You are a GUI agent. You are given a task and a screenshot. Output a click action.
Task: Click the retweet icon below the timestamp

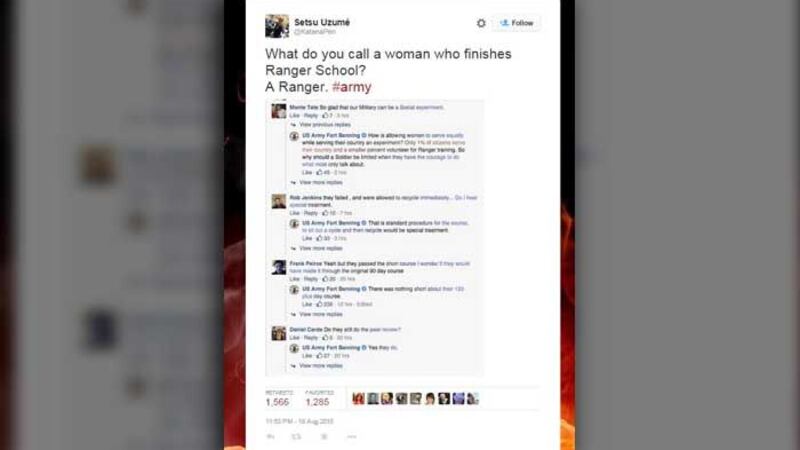[x=296, y=437]
